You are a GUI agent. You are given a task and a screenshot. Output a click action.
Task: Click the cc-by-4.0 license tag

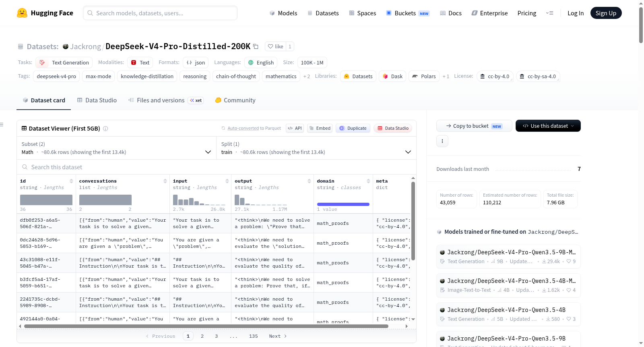495,76
